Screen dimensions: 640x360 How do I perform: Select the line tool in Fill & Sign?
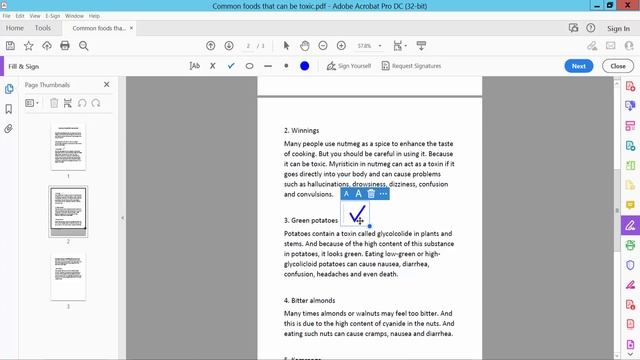(x=268, y=66)
